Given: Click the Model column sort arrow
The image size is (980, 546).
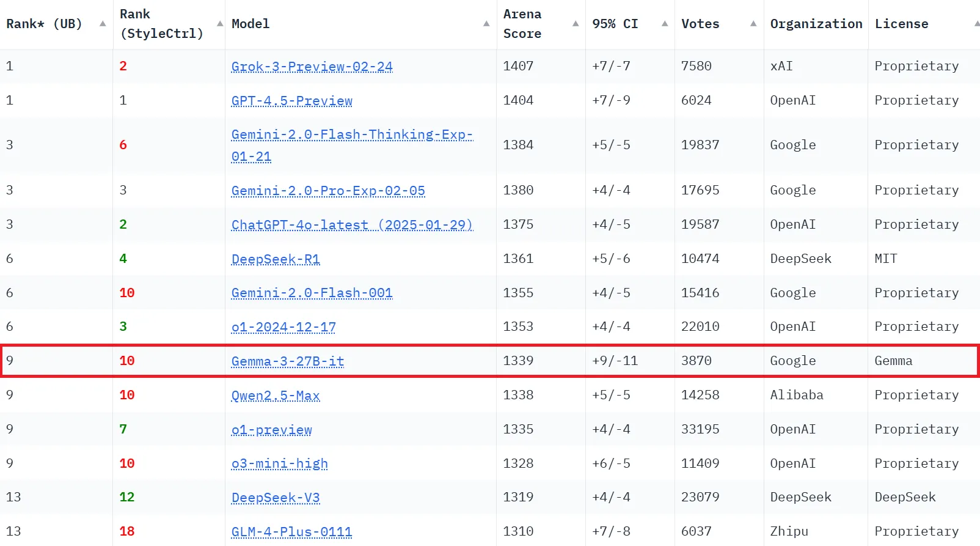Looking at the screenshot, I should 486,24.
